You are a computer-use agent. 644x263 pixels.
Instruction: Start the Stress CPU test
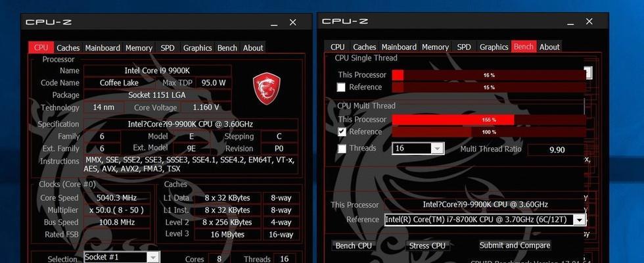(x=427, y=246)
